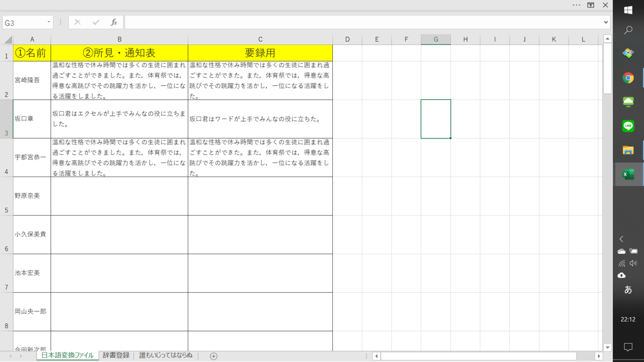The height and width of the screenshot is (362, 644).
Task: Click header cell ①名前
Action: 32,53
